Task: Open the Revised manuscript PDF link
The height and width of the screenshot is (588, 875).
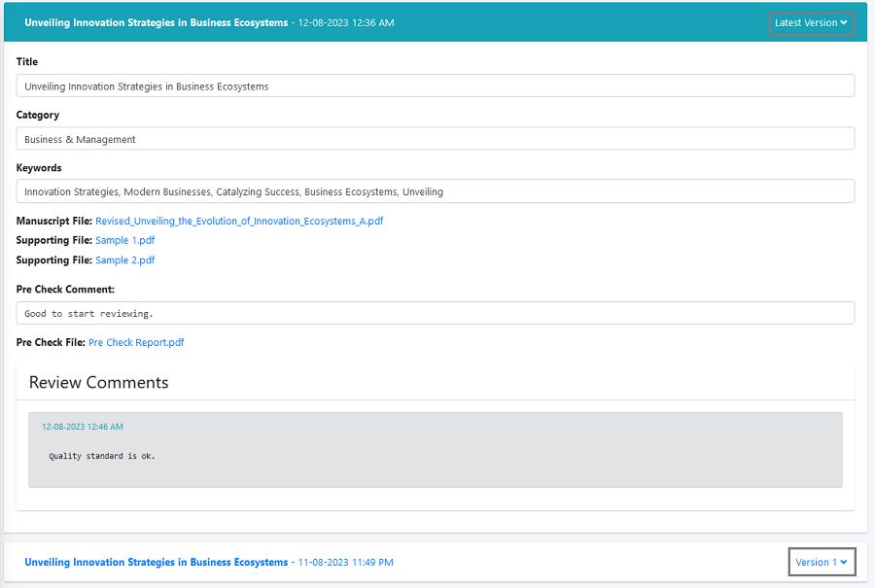Action: [x=239, y=221]
